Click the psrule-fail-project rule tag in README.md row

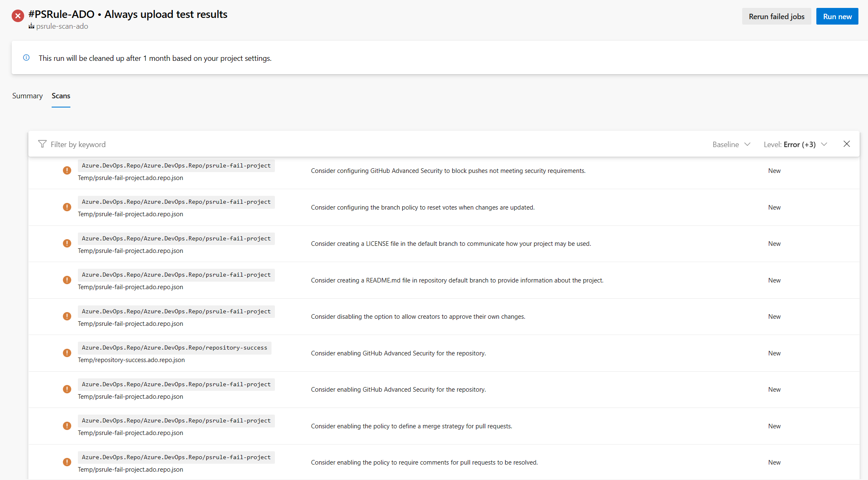176,275
